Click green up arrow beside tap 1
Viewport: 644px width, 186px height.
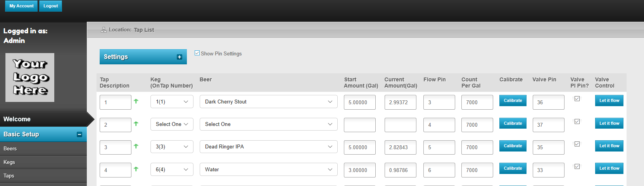point(136,101)
